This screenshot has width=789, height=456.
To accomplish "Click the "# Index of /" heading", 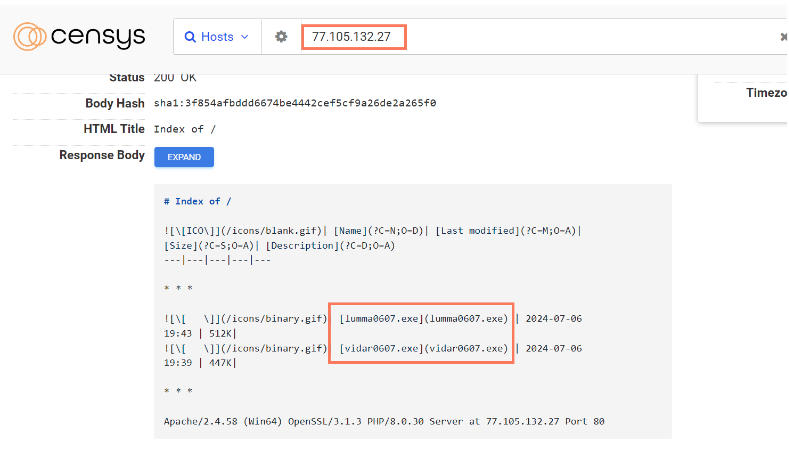I will tap(197, 201).
